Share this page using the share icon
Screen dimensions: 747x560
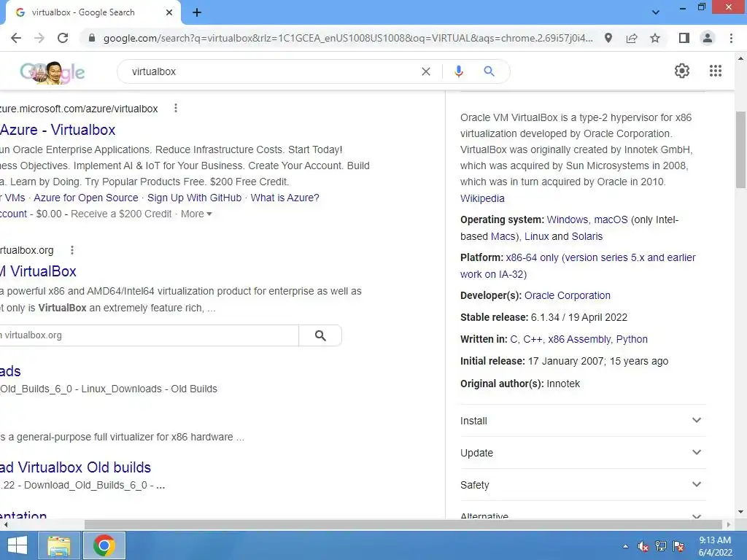coord(632,38)
